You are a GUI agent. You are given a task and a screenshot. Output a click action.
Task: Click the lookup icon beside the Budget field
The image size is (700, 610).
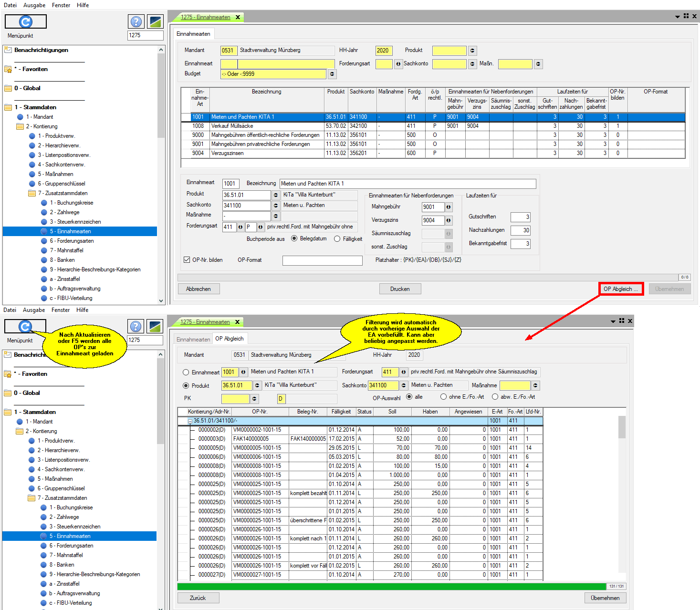point(332,74)
